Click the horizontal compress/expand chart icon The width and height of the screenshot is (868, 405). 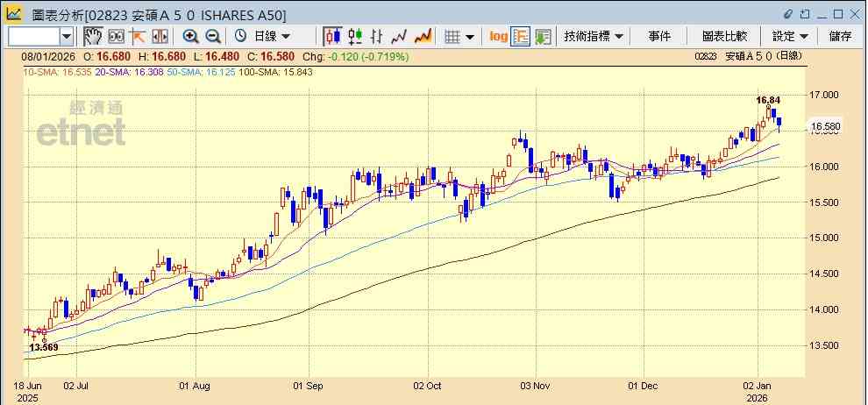tap(160, 37)
